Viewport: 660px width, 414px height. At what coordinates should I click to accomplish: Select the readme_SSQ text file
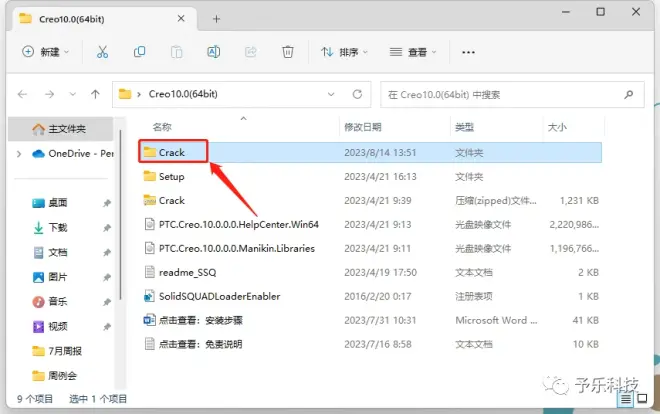pos(370,273)
